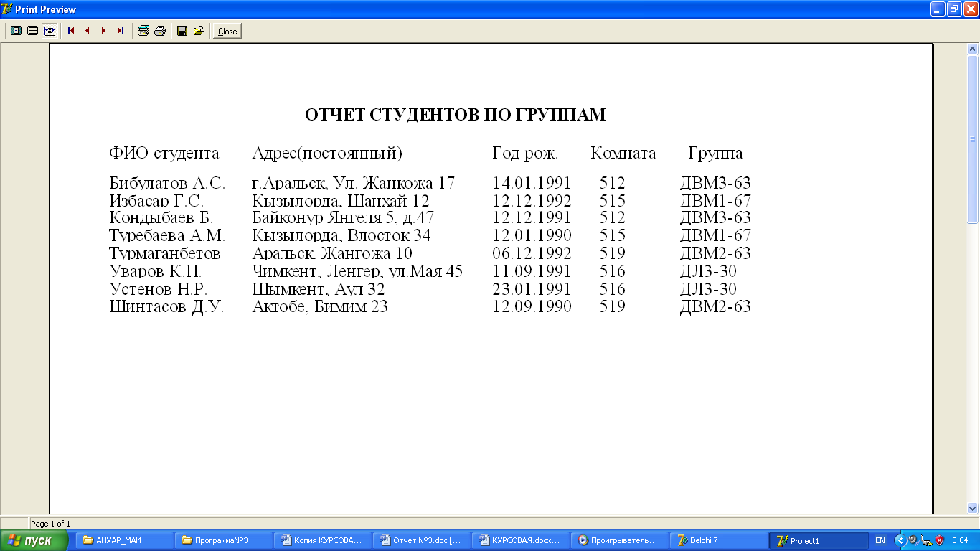Load a report with the open folder icon
The height and width of the screenshot is (551, 980).
point(199,31)
